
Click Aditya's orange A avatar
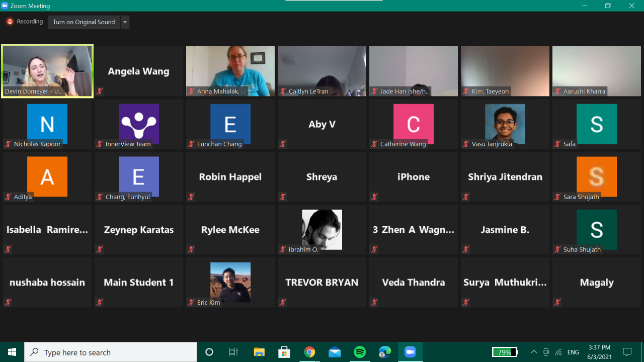tap(47, 176)
